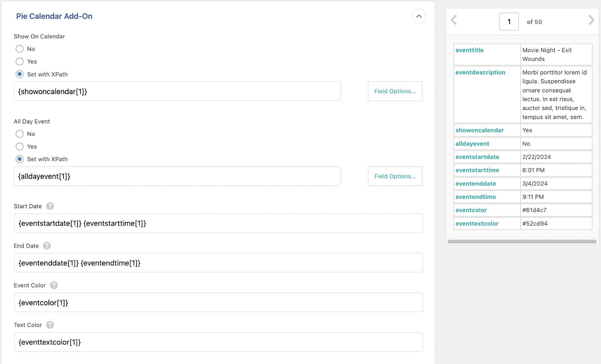Click the 6:01 PM start time value
Viewport: 601px width, 364px height.
coord(533,170)
